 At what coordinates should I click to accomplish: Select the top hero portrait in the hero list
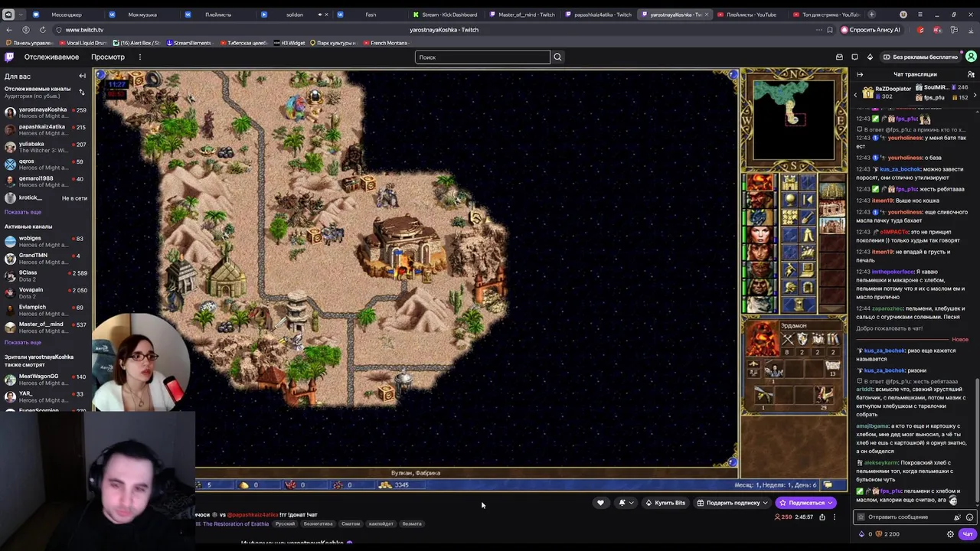click(759, 184)
